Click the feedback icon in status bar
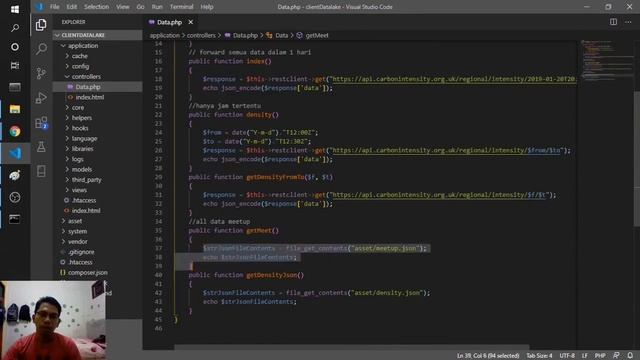The image size is (640, 360). (x=616, y=356)
